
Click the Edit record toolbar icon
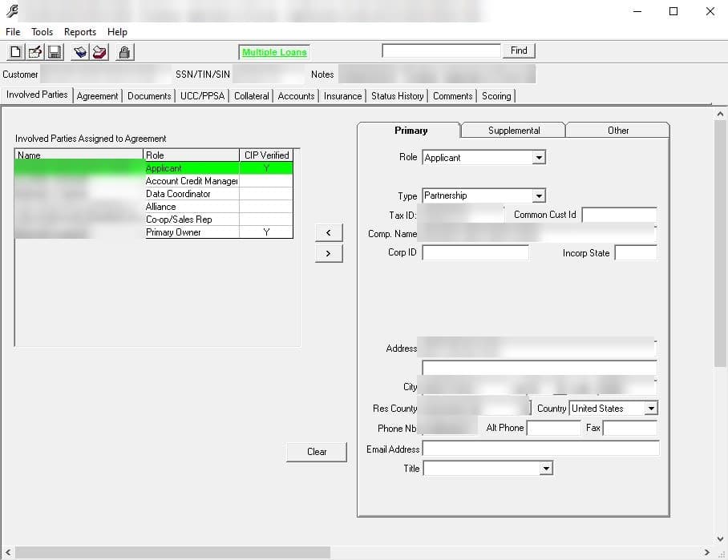pos(34,52)
